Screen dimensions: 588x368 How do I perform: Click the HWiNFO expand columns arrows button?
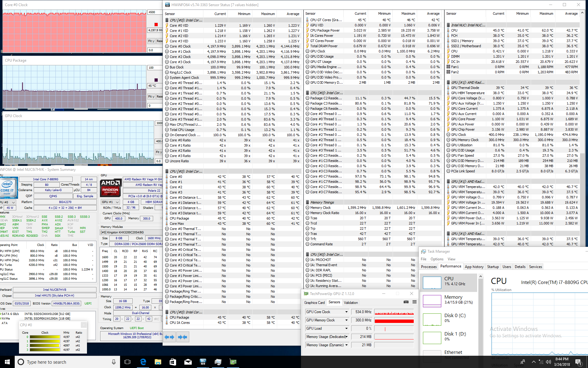click(169, 337)
